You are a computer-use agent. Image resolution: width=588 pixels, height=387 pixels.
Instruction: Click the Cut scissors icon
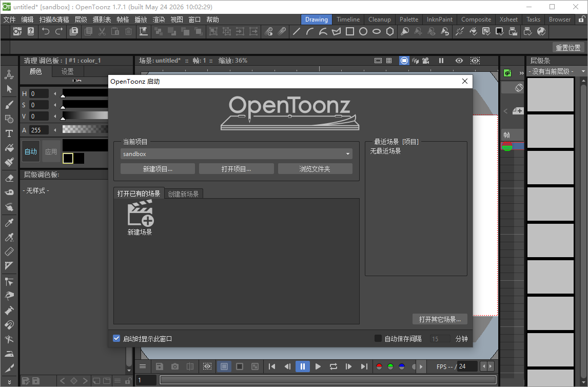tap(102, 31)
